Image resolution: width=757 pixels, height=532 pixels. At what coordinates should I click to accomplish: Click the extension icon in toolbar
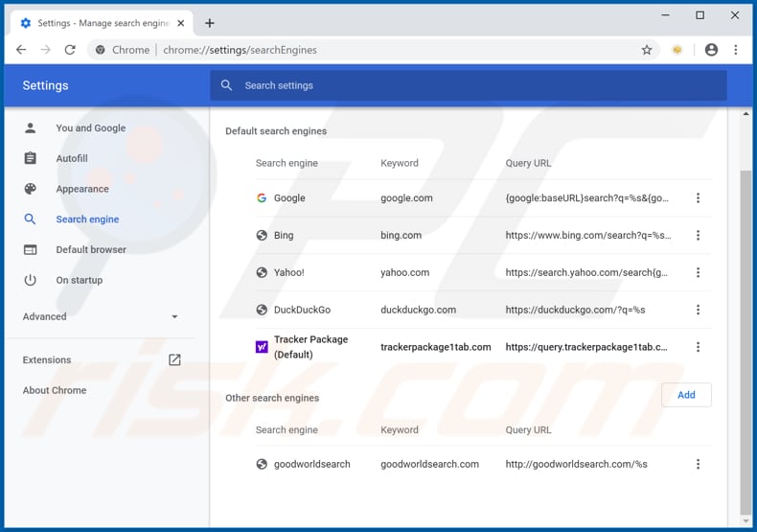pyautogui.click(x=677, y=50)
